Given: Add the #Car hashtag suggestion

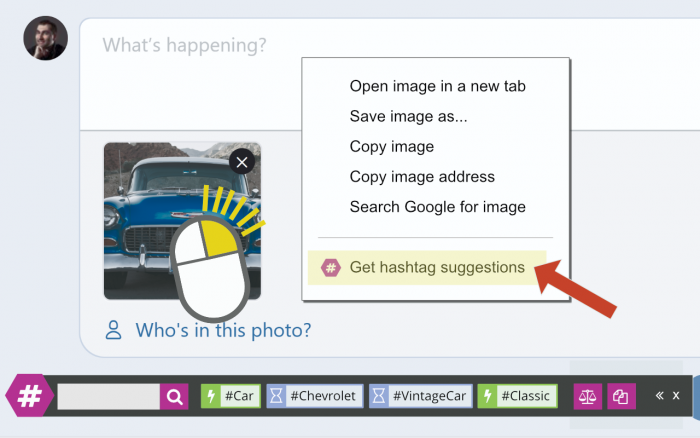Looking at the screenshot, I should coord(231,396).
